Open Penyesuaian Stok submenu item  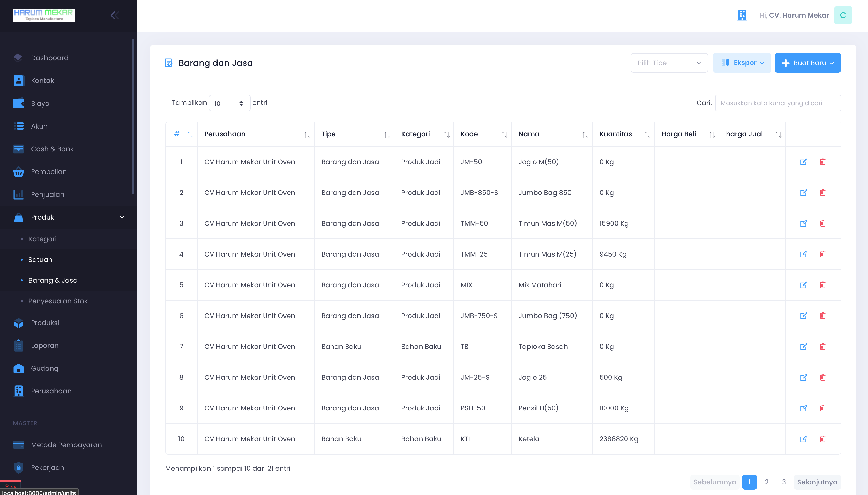tap(69, 301)
